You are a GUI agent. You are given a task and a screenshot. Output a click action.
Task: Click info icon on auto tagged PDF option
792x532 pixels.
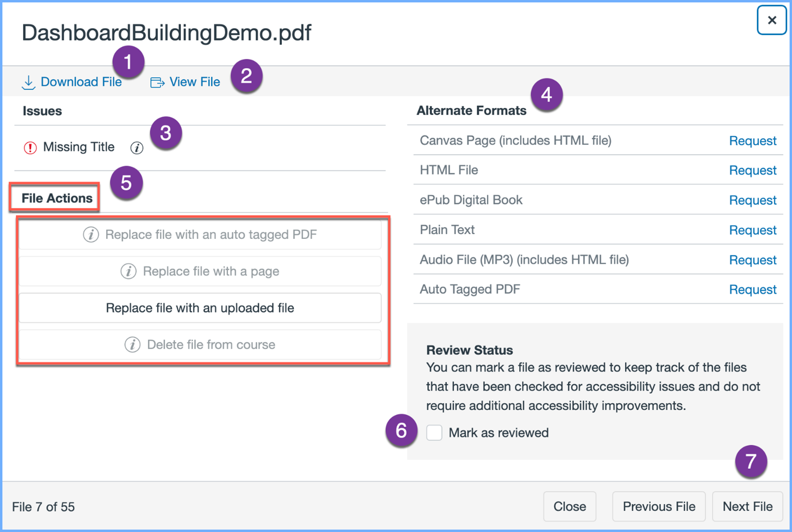91,235
